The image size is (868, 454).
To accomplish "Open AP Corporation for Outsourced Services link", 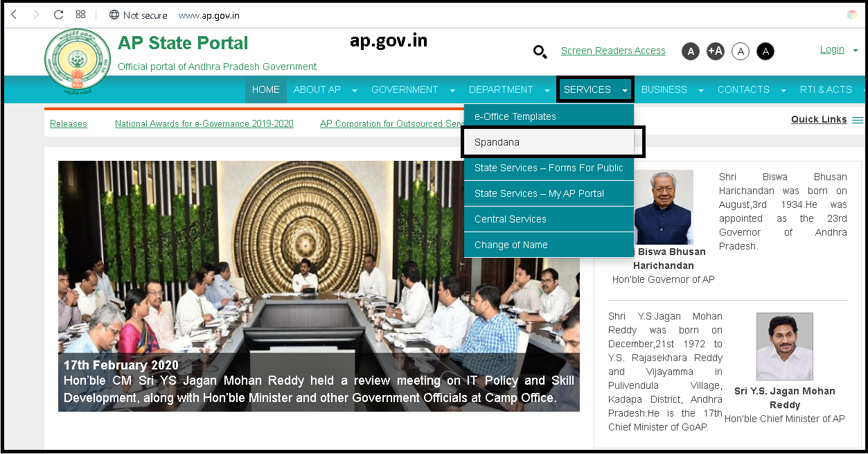I will click(x=392, y=123).
